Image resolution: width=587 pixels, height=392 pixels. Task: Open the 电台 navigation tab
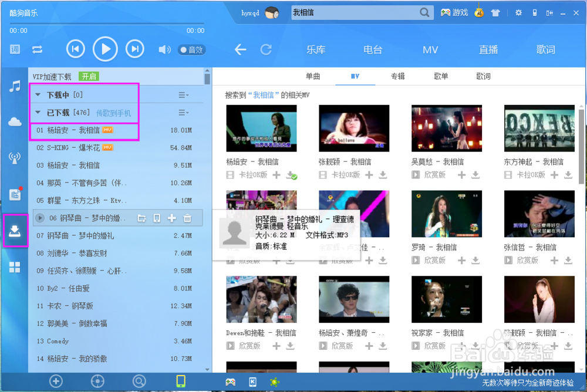372,50
